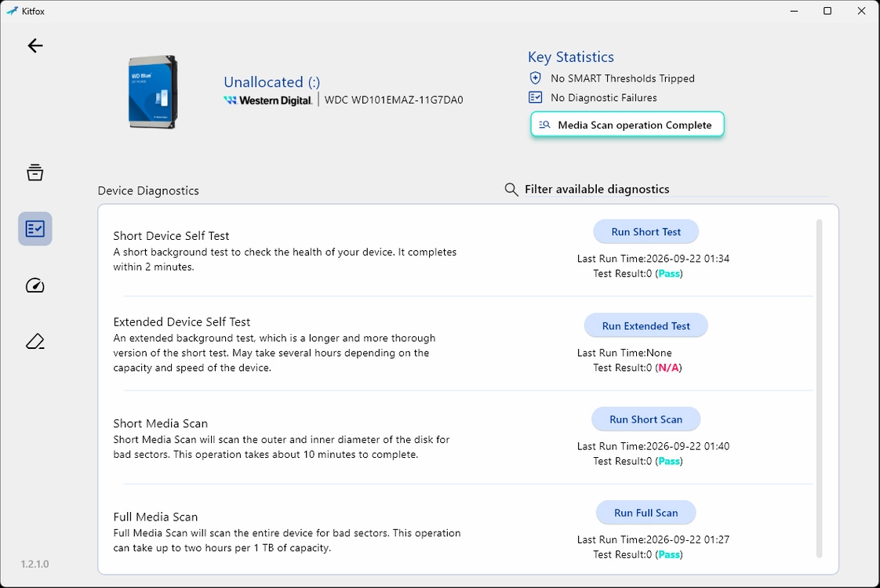Click the Unallocated (:) drive title
Image resolution: width=880 pixels, height=588 pixels.
click(271, 82)
